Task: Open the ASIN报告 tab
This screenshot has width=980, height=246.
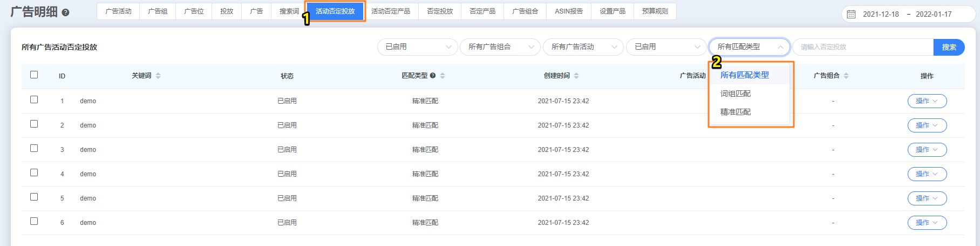Action: tap(569, 11)
